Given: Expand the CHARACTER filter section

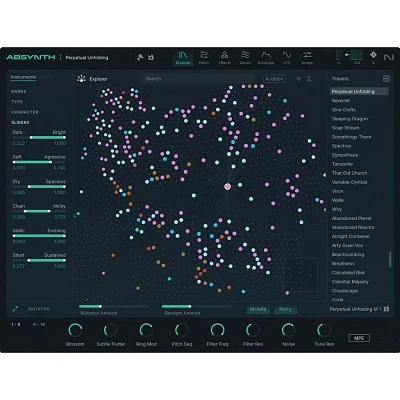Looking at the screenshot, I should pyautogui.click(x=25, y=112).
